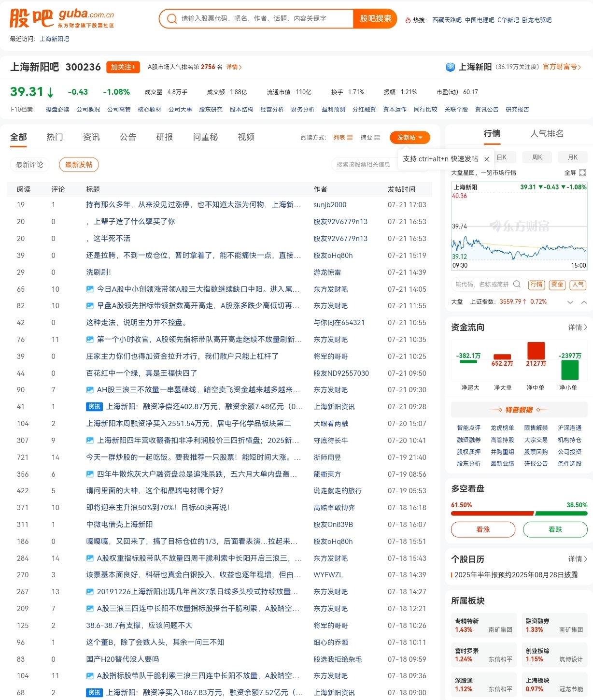593x700 pixels.
Task: Click image icon on post 四年牛散炮灰大户
Action: click(x=90, y=474)
